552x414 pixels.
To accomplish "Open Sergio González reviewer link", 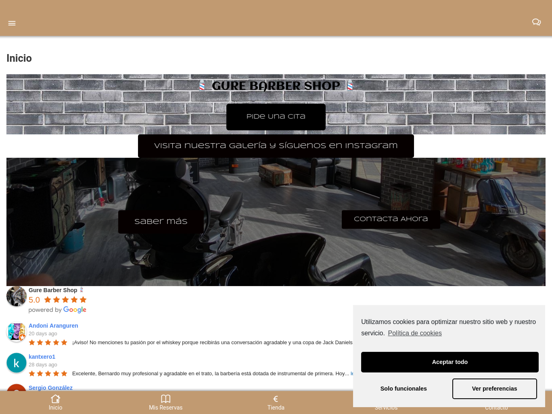I will (x=50, y=388).
